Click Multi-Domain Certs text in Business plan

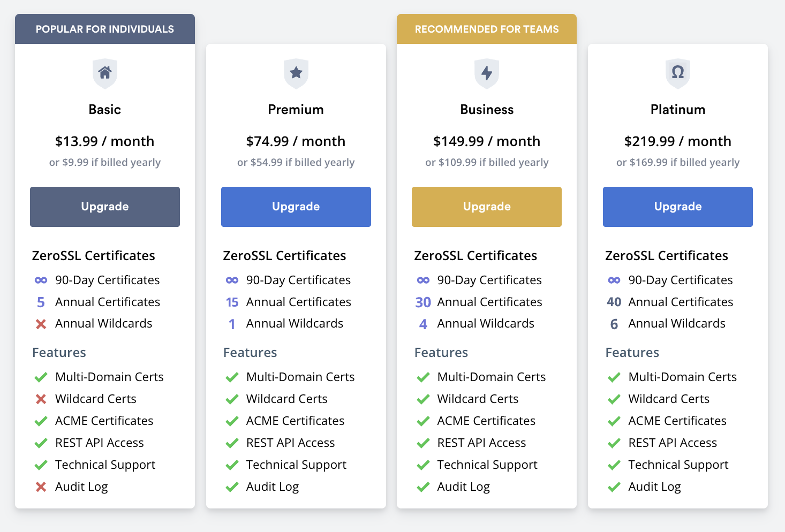click(492, 377)
